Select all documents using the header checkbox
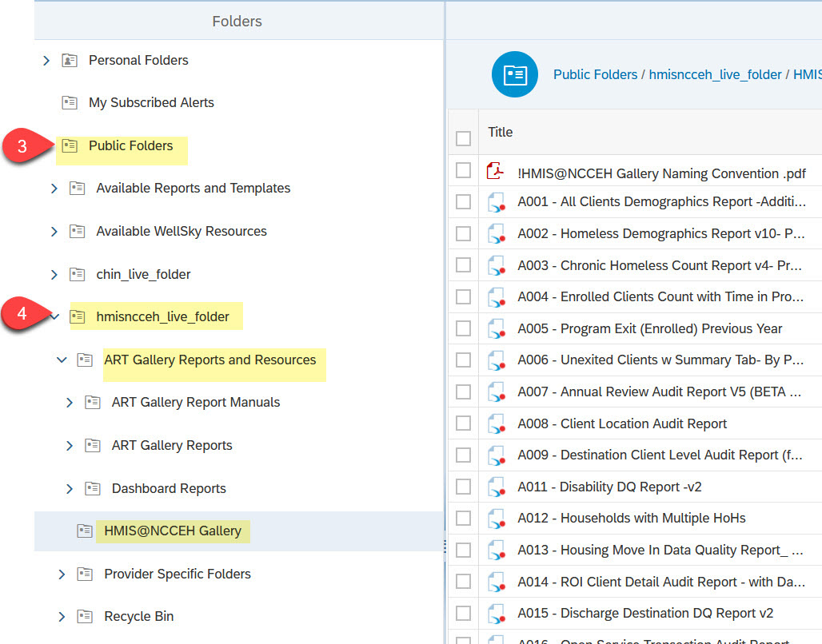 tap(463, 137)
